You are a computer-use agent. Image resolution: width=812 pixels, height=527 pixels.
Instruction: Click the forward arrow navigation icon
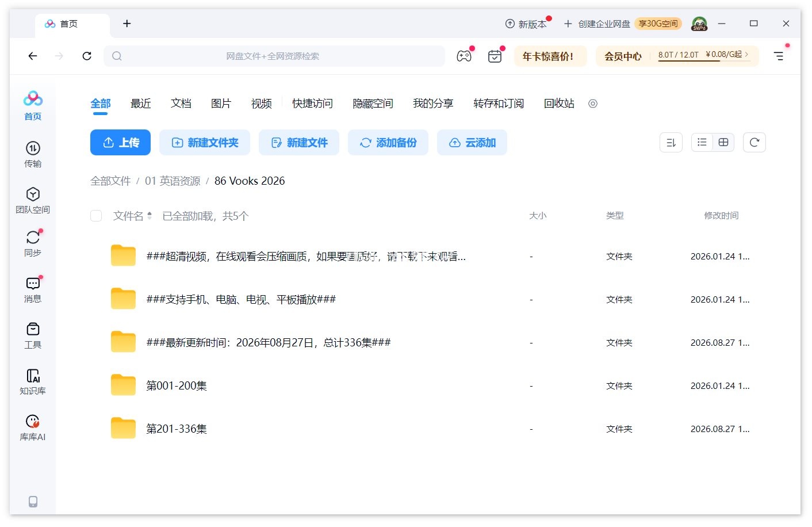point(59,56)
